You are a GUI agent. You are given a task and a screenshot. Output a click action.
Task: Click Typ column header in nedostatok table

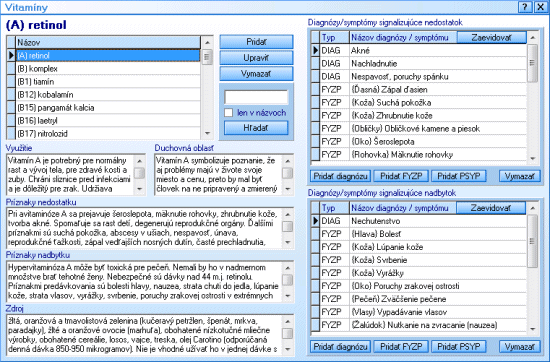pos(334,38)
